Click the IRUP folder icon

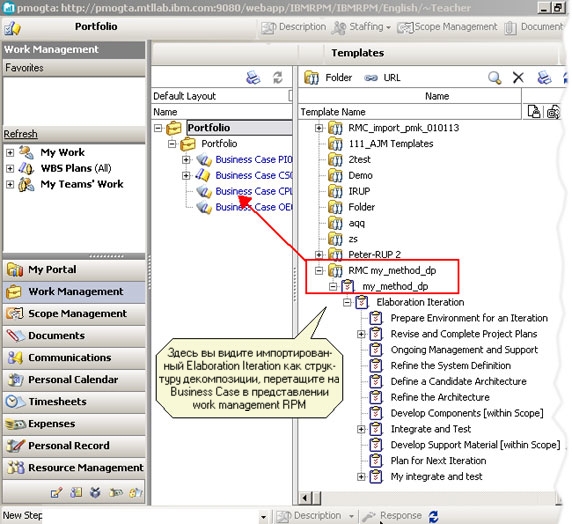coord(335,191)
